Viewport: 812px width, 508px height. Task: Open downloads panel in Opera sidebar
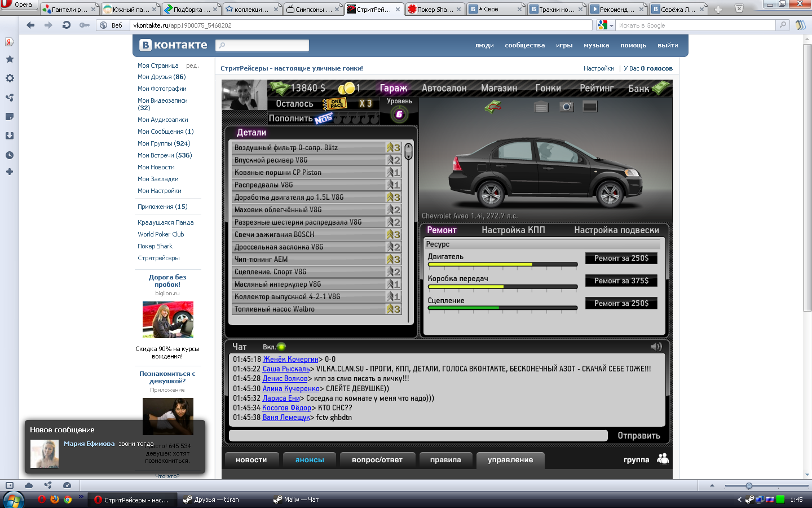click(10, 136)
